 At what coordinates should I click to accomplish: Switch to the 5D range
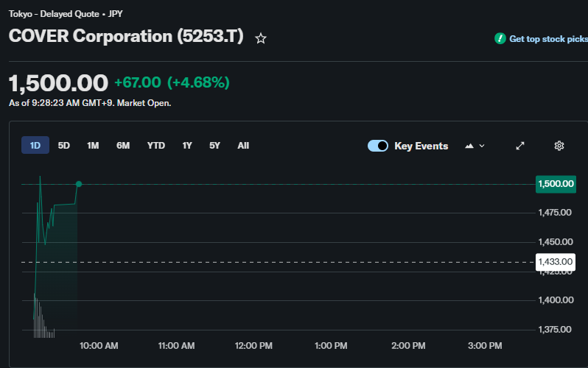point(64,146)
